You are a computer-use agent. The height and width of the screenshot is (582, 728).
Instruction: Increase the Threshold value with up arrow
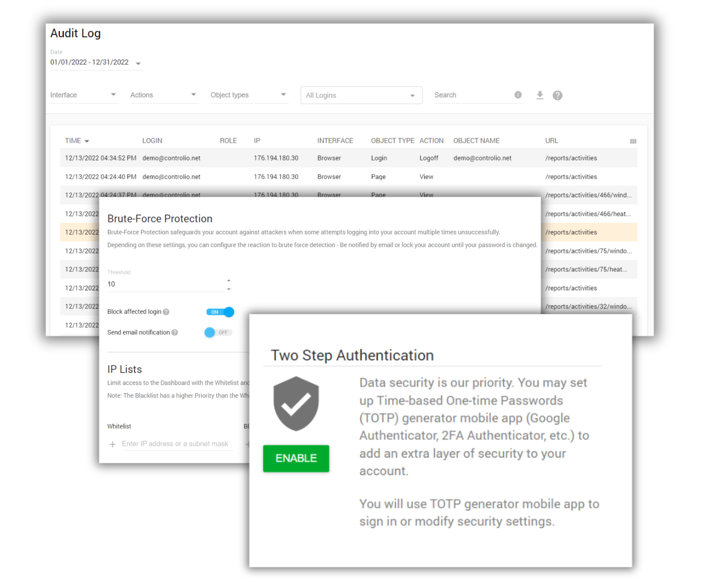[229, 280]
